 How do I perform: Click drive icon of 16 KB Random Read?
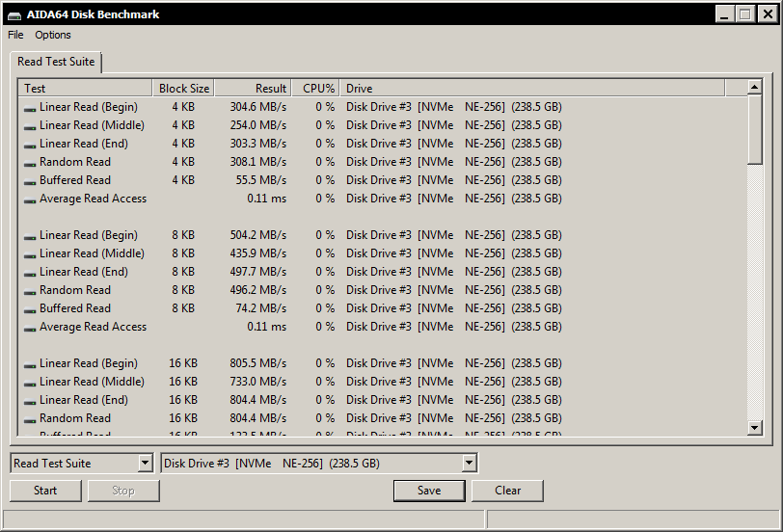[x=30, y=419]
